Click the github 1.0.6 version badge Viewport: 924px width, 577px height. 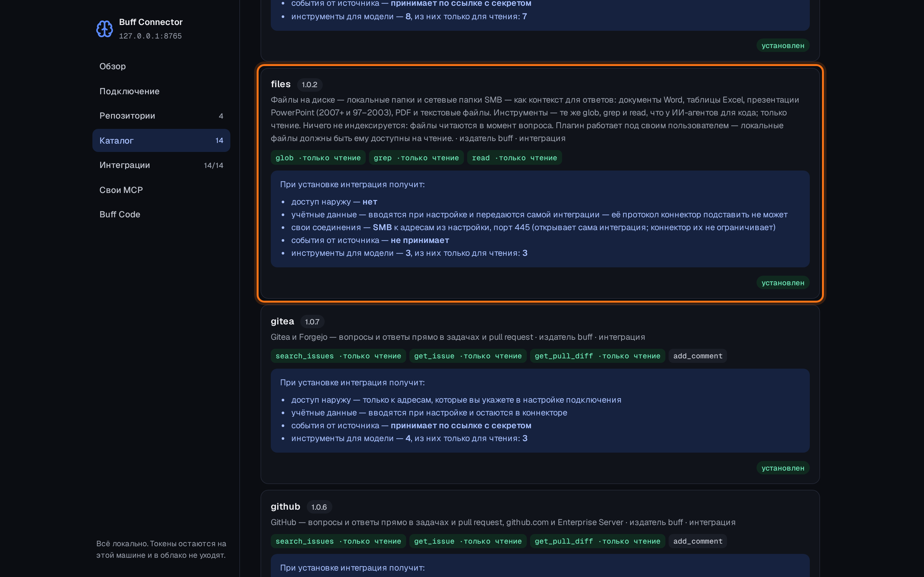click(x=319, y=507)
